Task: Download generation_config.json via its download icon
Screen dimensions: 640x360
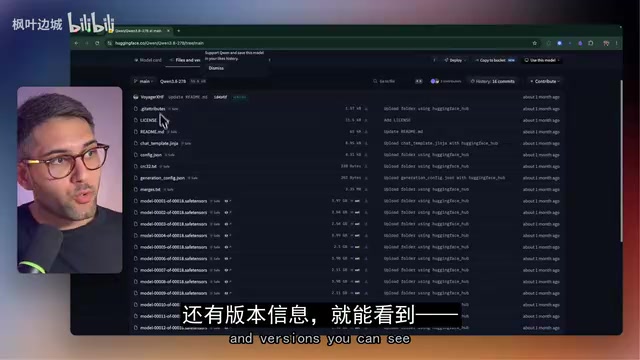Action: click(366, 178)
